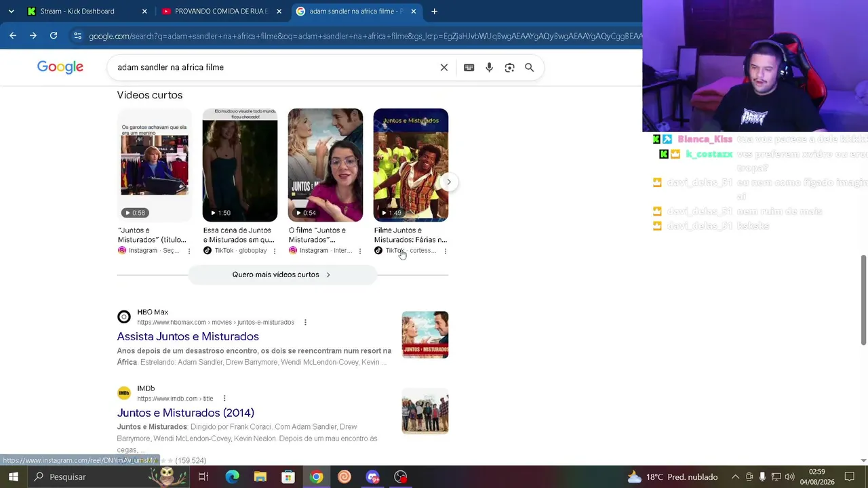Open weather widget 18°C Pred. nublado

(673, 477)
